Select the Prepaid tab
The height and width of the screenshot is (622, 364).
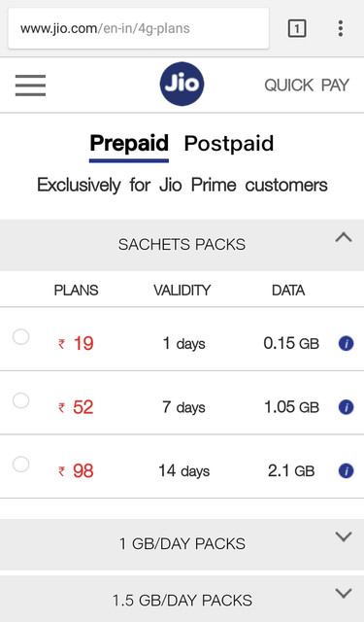click(129, 144)
